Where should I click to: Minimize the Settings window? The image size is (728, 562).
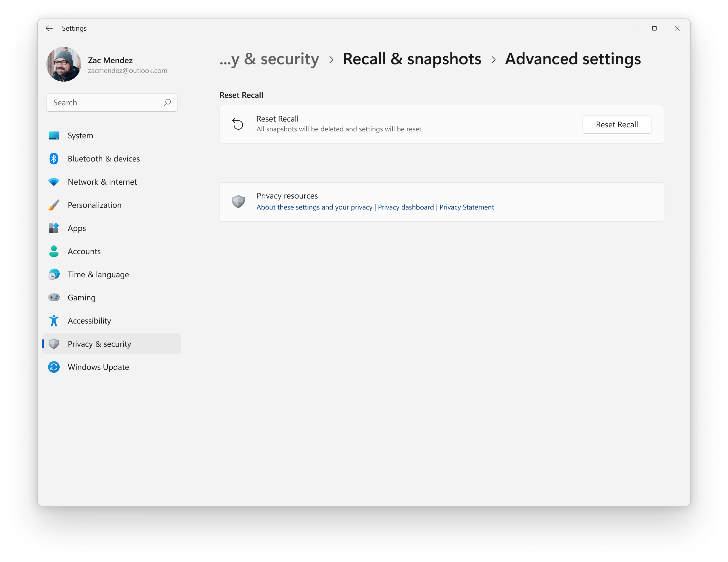(x=631, y=28)
